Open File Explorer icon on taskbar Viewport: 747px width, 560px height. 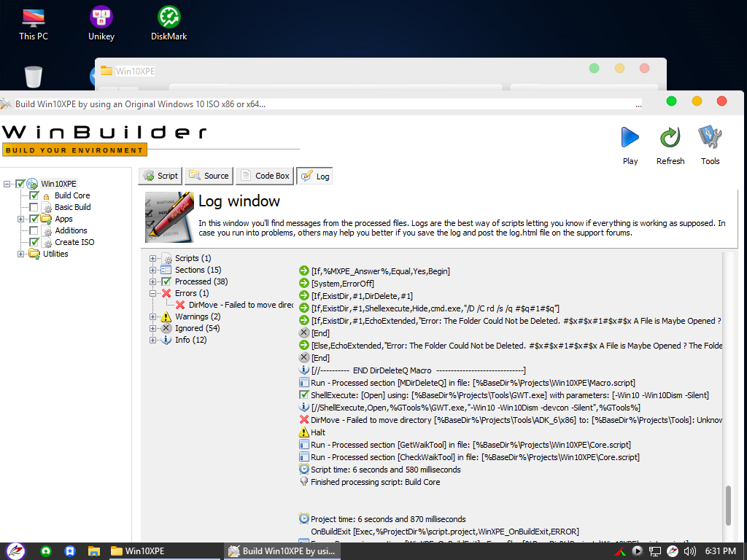[x=94, y=551]
